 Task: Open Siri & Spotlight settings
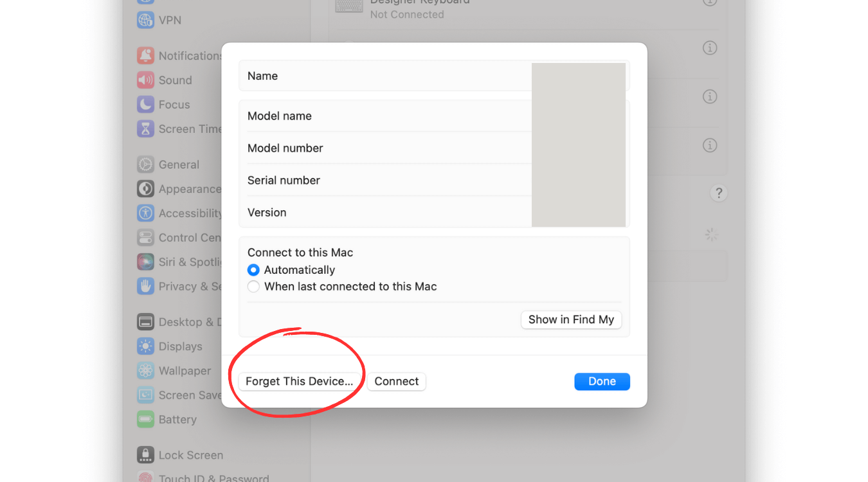click(x=145, y=262)
